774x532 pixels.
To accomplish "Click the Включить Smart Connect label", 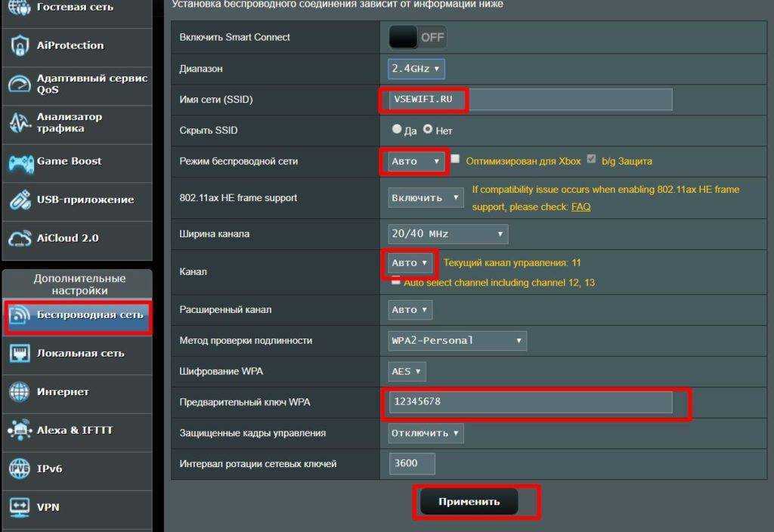I will tap(234, 37).
